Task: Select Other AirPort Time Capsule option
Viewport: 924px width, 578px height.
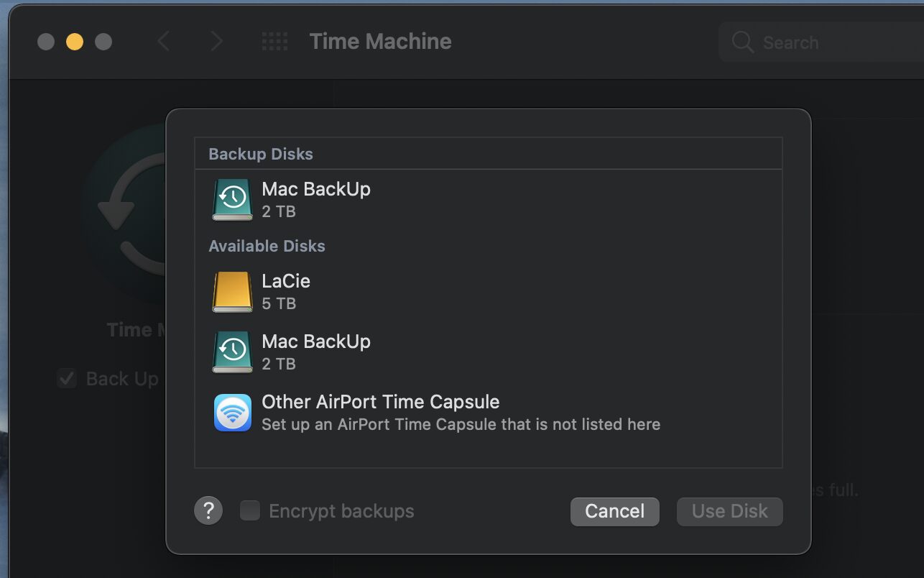Action: (489, 413)
